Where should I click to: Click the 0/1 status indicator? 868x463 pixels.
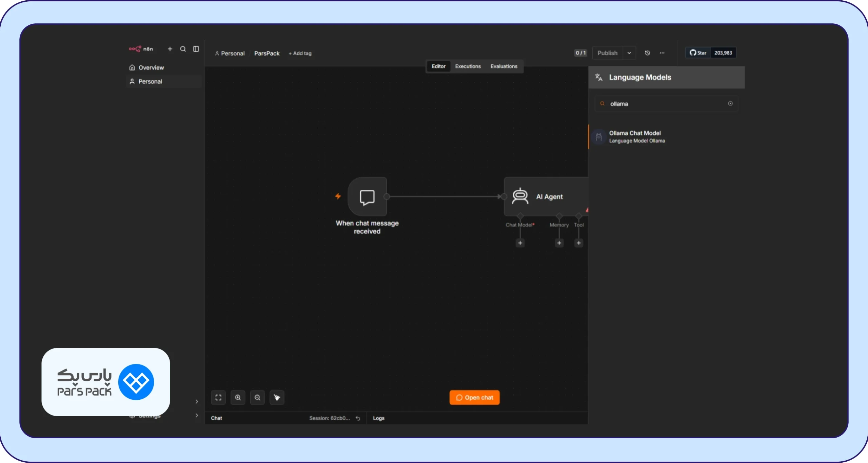pos(580,53)
